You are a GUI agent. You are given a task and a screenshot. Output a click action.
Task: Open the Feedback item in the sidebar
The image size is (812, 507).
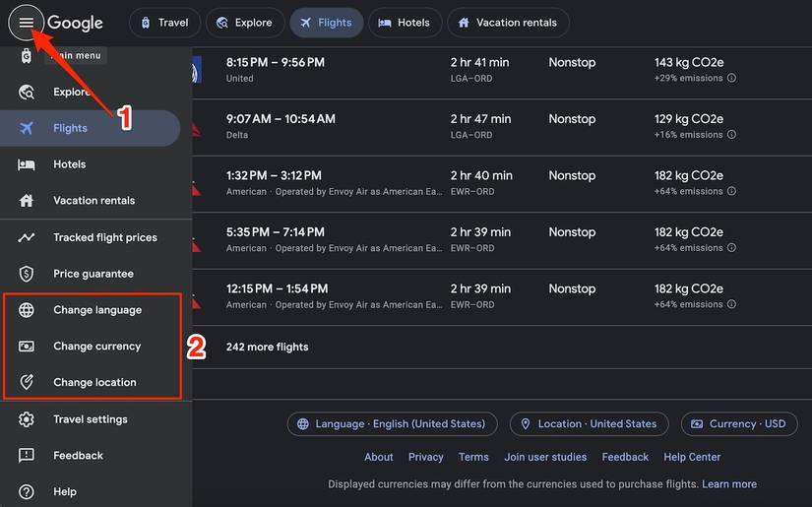[78, 456]
